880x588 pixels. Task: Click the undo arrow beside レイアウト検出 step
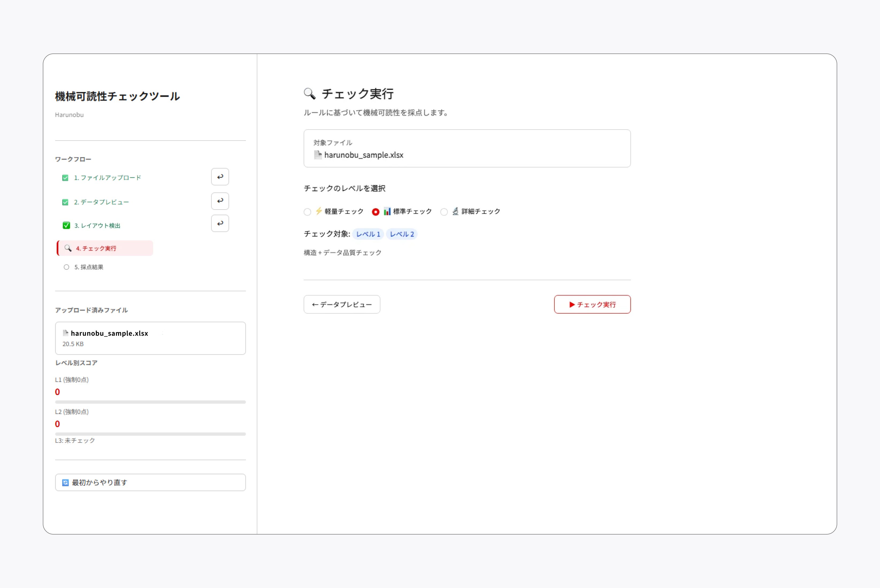220,223
